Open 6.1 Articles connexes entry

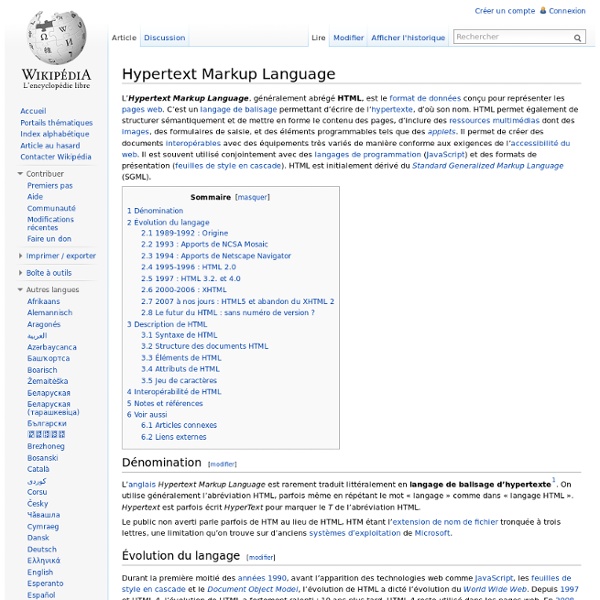[x=179, y=425]
